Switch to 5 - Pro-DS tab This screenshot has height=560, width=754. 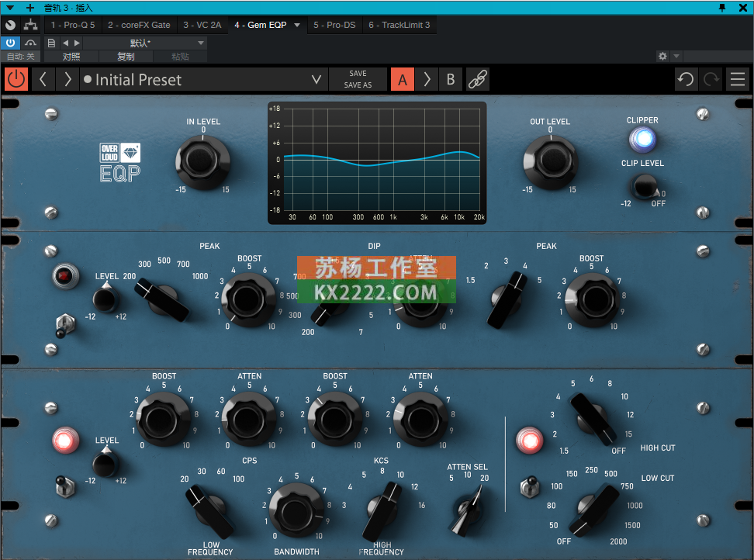(334, 25)
